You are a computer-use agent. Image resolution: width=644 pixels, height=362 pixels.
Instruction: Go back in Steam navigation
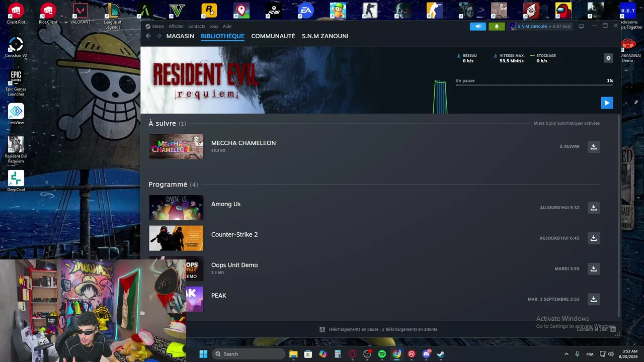point(148,36)
